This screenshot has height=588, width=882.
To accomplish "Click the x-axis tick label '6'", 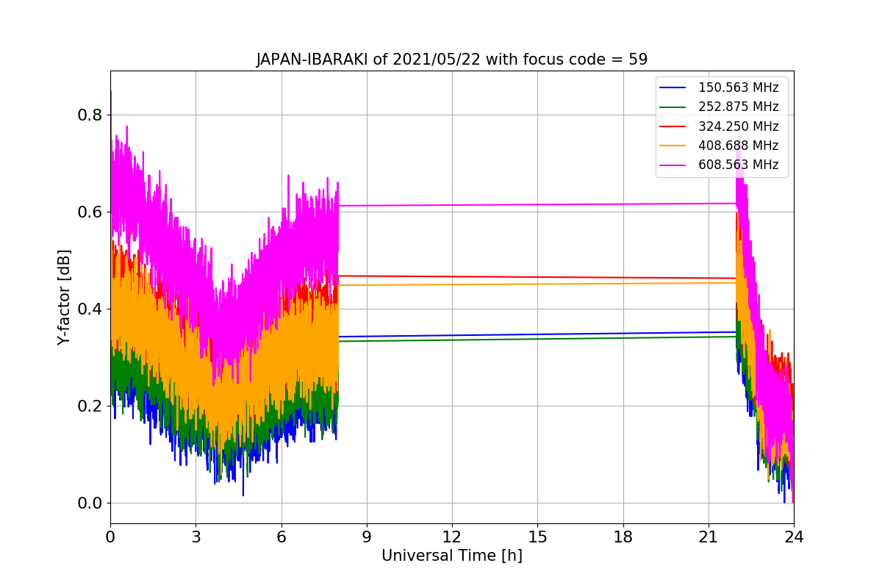I will tap(281, 537).
